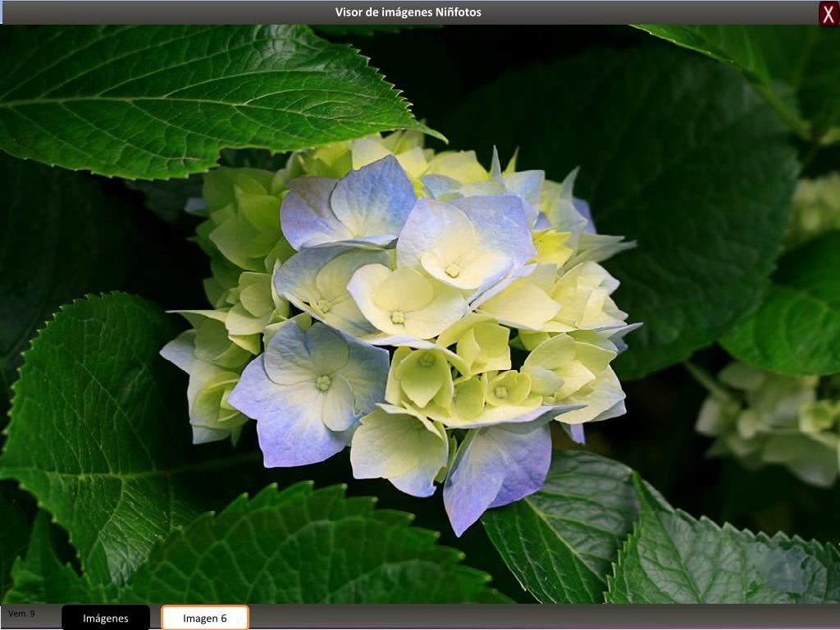This screenshot has height=630, width=840.
Task: Click the hydrangea flower image
Action: tap(420, 314)
